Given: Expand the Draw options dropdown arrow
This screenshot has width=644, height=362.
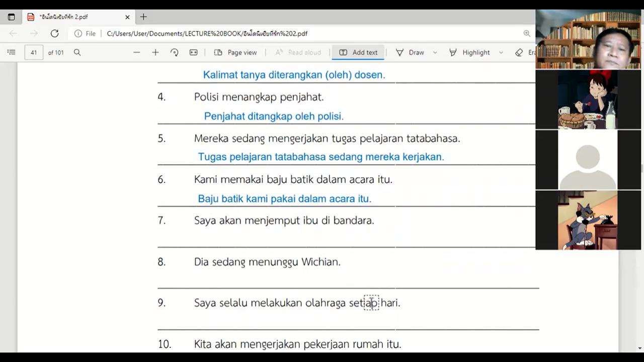Looking at the screenshot, I should 435,52.
